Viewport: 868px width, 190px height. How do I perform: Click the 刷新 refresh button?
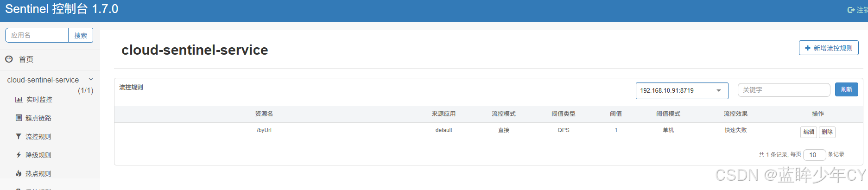pyautogui.click(x=847, y=89)
